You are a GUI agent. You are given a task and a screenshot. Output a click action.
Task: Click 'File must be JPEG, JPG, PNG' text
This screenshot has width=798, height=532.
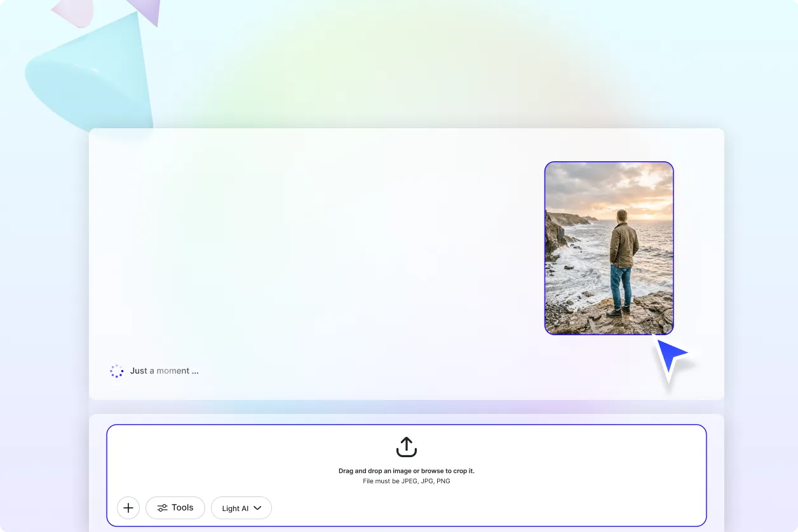point(407,481)
